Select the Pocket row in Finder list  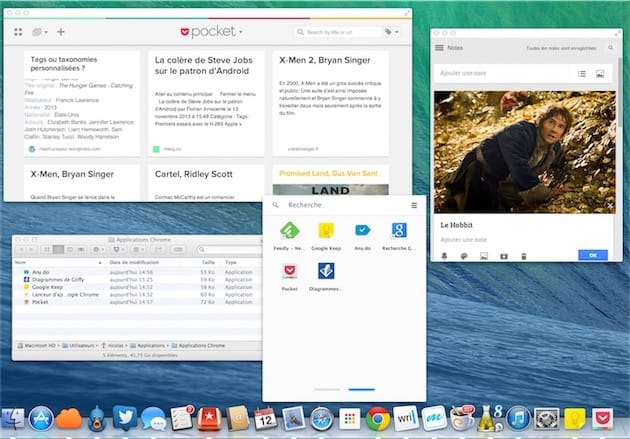[137, 302]
